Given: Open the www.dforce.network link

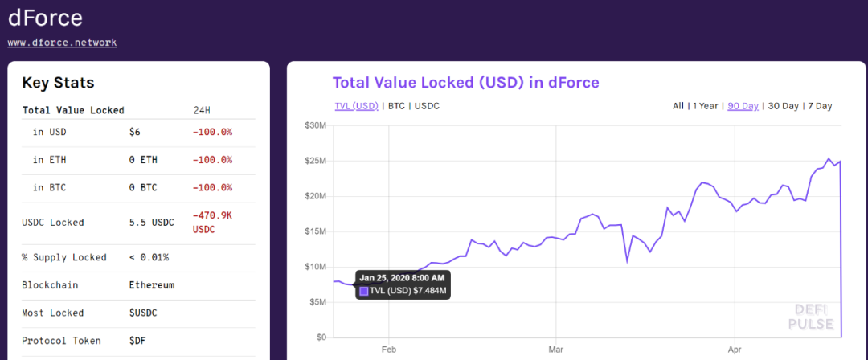Looking at the screenshot, I should click(62, 43).
